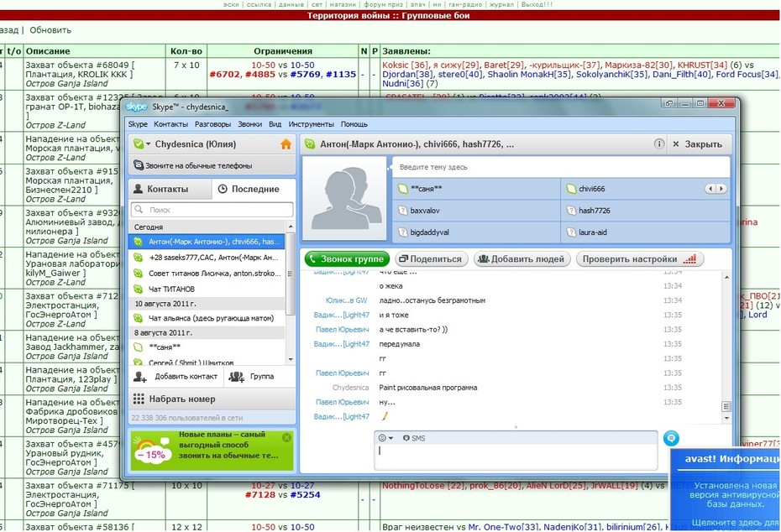
Task: Open the Разговоры menu
Action: coord(212,124)
